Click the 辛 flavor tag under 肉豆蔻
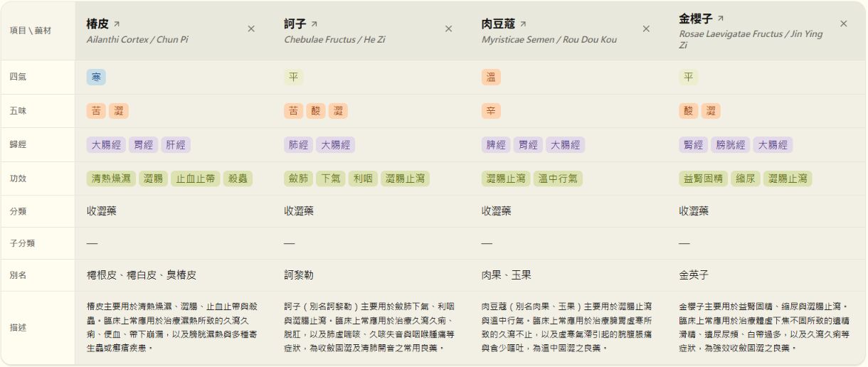This screenshot has width=868, height=367. pyautogui.click(x=491, y=111)
